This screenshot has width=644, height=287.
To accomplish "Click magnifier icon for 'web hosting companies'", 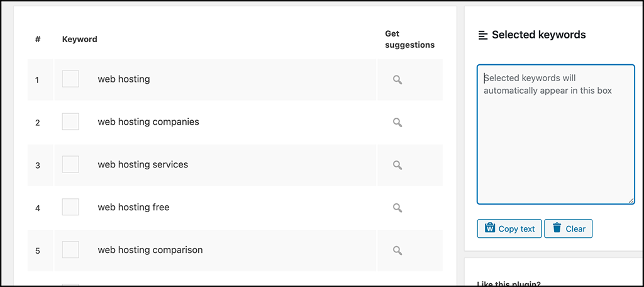I will (397, 122).
